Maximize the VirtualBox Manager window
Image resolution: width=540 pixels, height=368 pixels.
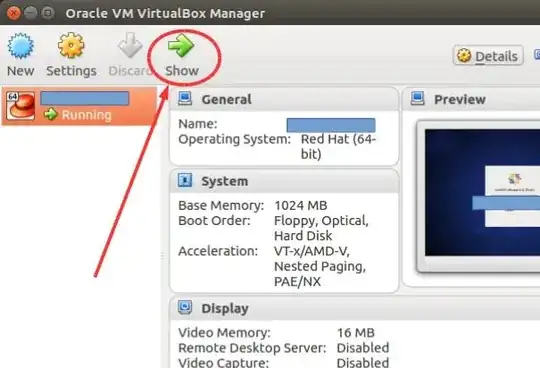point(48,13)
